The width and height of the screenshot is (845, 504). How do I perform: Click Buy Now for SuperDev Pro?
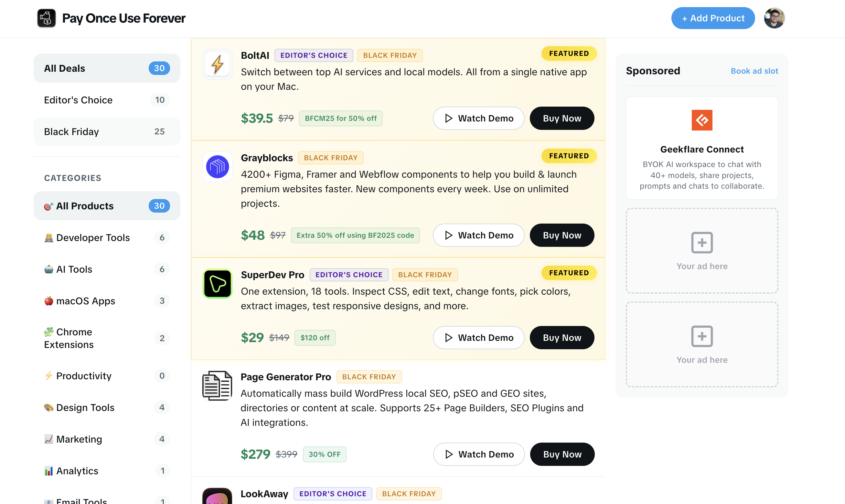562,338
